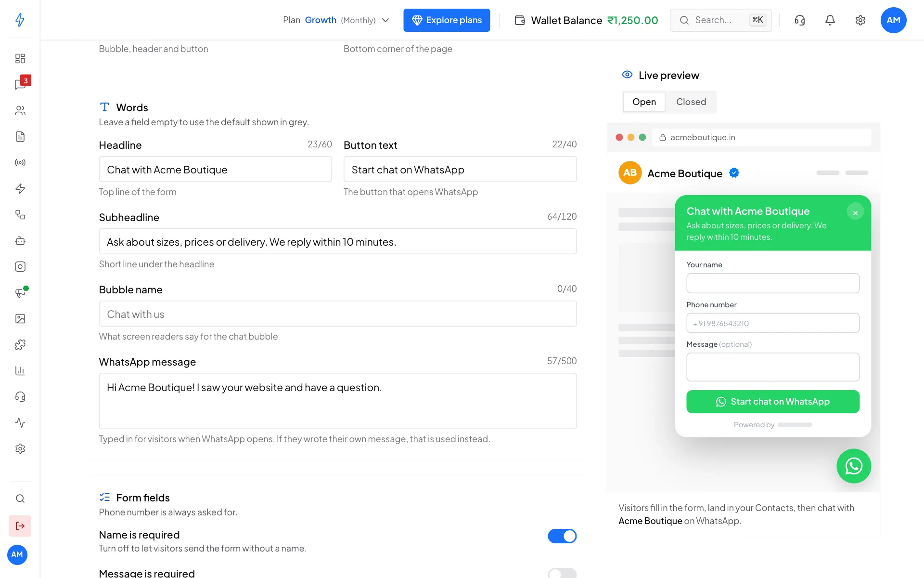Click the notifications bell icon
924x578 pixels.
click(830, 20)
